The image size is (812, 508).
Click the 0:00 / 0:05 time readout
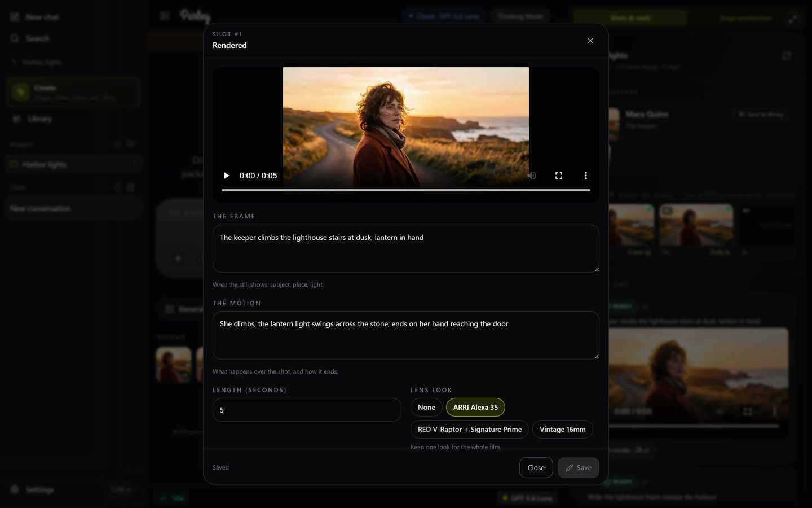coord(258,176)
